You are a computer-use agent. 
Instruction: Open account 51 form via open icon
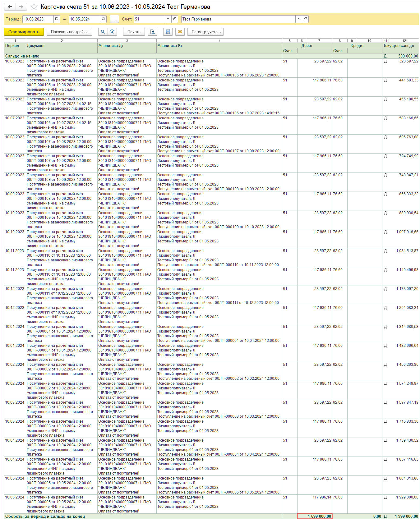point(175,19)
